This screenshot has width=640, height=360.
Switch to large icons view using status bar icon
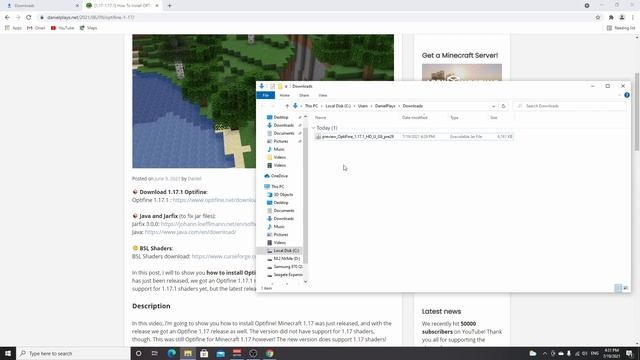(x=625, y=288)
